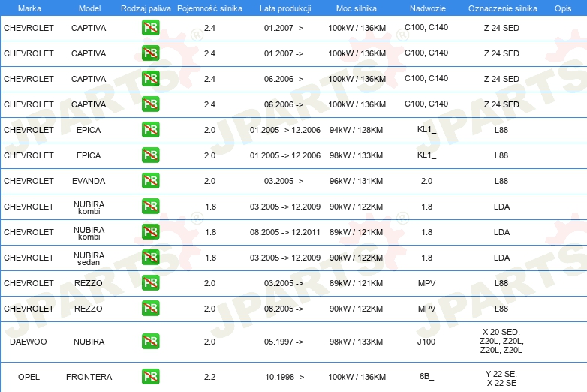
Task: Click the 2.2 engine capacity cell
Action: click(209, 377)
